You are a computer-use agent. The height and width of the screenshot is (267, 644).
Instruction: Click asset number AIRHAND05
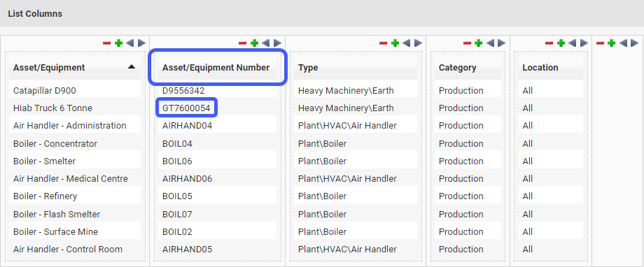188,250
